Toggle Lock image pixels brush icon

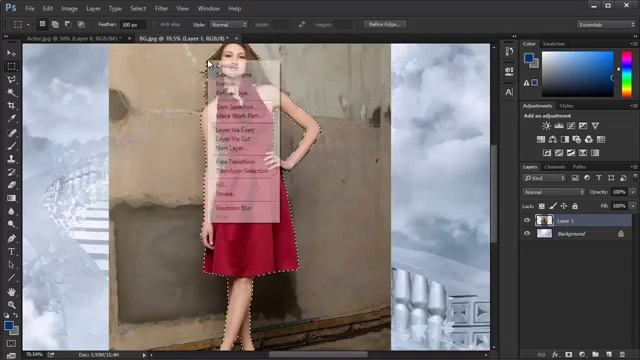(553, 206)
